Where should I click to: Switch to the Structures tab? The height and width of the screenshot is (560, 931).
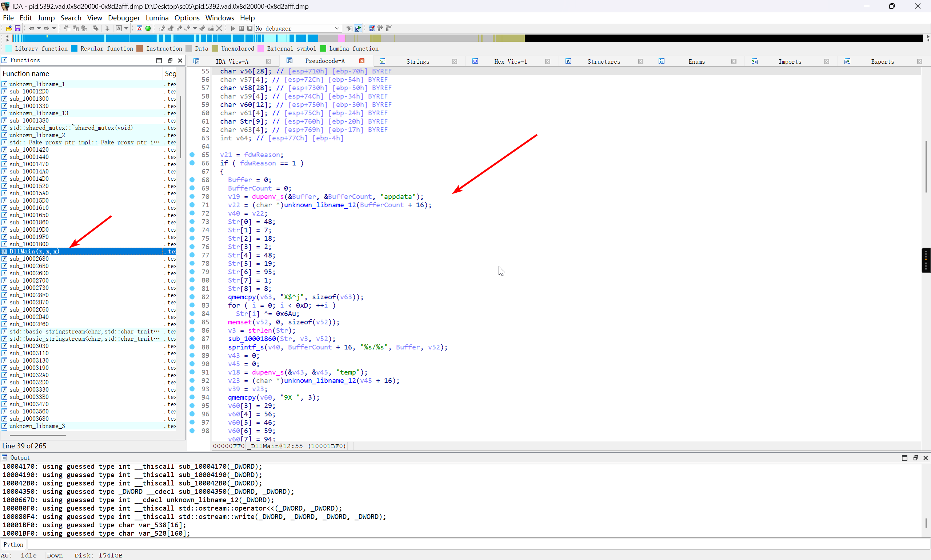click(603, 61)
